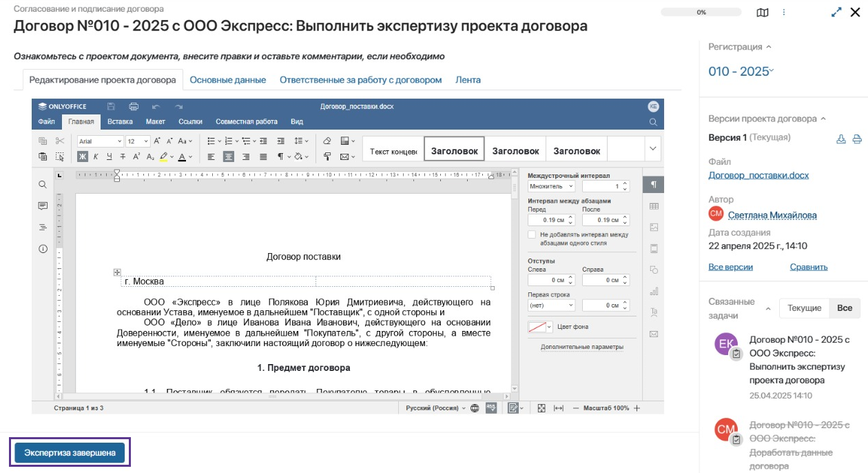
Task: Click the clear style eraser icon
Action: point(327,141)
